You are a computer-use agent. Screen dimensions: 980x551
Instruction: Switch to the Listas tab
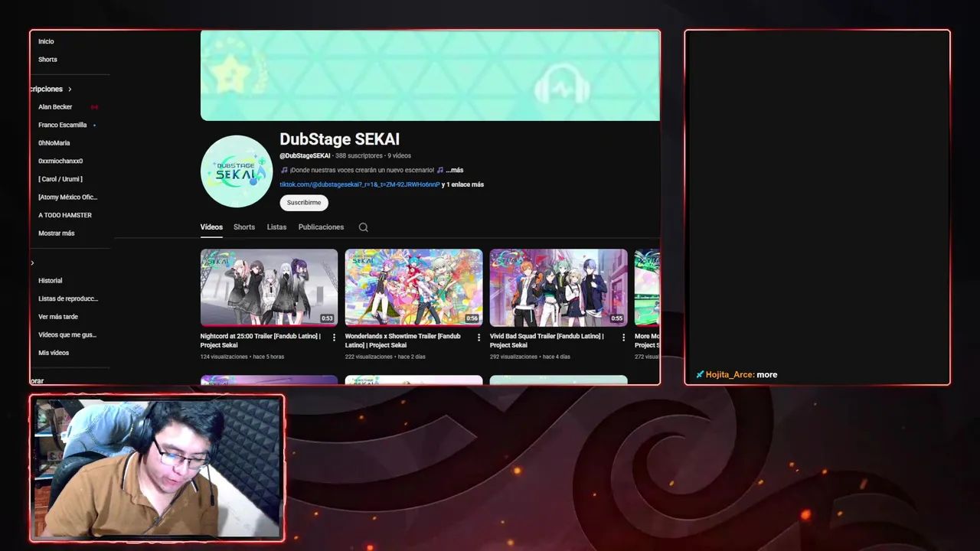tap(276, 227)
